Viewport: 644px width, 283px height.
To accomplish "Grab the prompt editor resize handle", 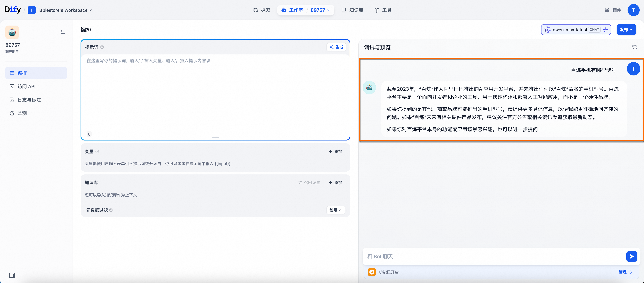I will pos(215,137).
